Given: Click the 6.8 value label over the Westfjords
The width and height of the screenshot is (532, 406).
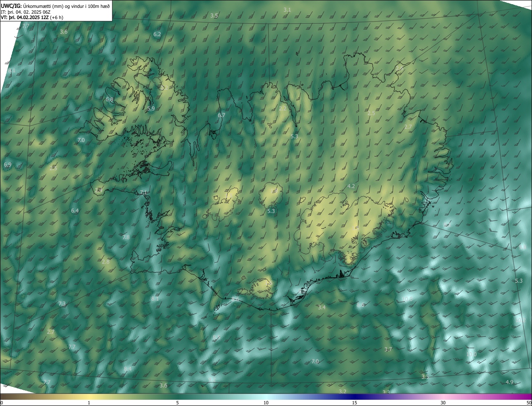Looking at the screenshot, I should tap(109, 100).
